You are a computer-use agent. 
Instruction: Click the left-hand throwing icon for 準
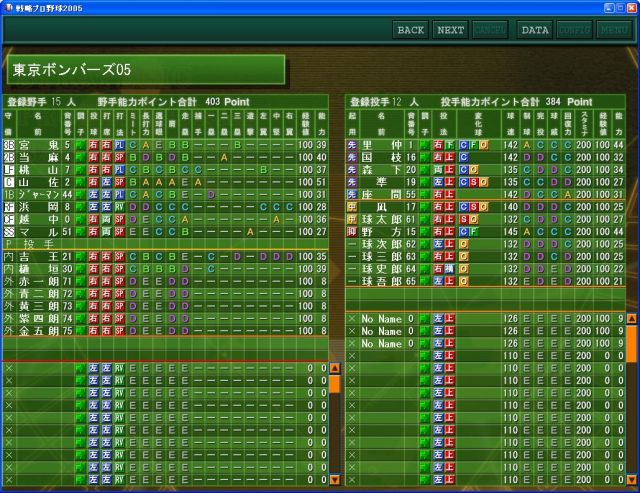(438, 182)
